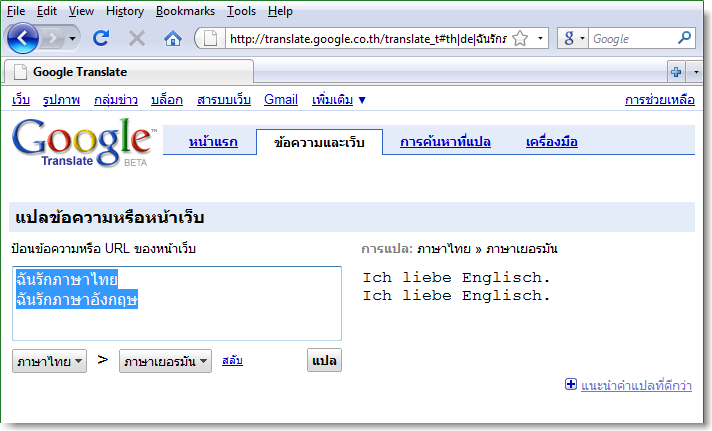This screenshot has width=712, height=431.
Task: Open the History menu
Action: click(x=125, y=11)
